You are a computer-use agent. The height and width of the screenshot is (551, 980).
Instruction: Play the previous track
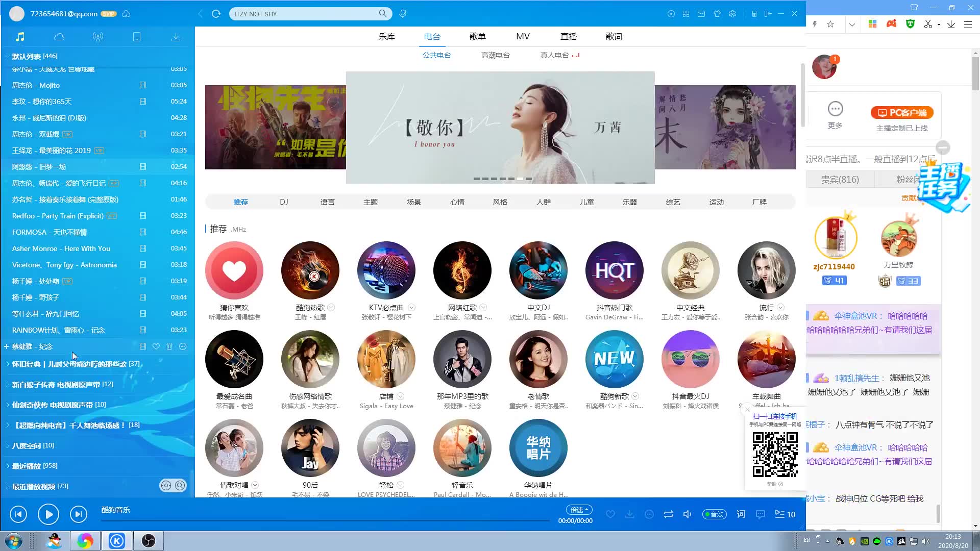pyautogui.click(x=18, y=514)
